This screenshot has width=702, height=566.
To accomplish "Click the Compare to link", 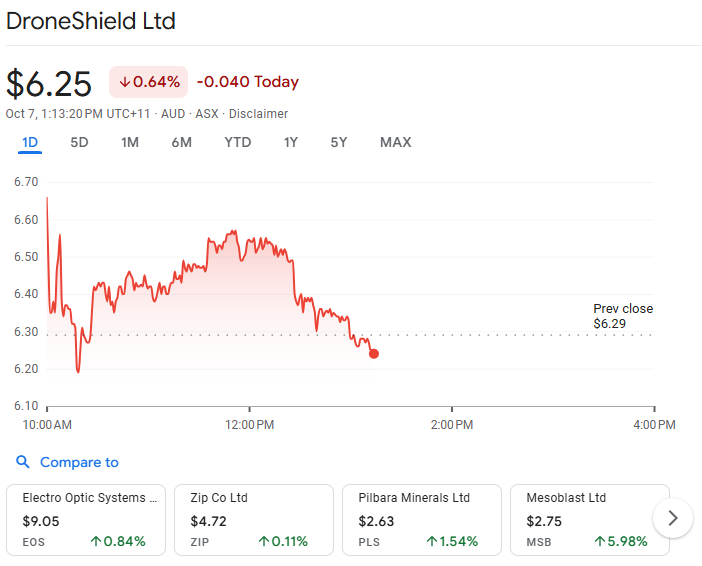I will (x=79, y=462).
